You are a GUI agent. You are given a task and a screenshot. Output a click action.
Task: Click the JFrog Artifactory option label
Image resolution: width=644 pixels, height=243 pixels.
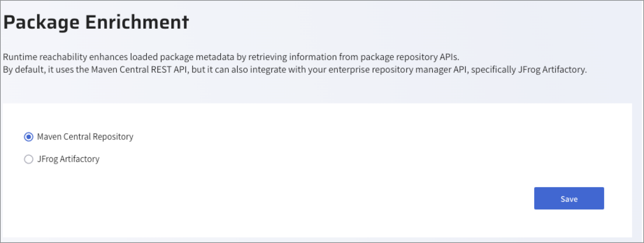[68, 159]
